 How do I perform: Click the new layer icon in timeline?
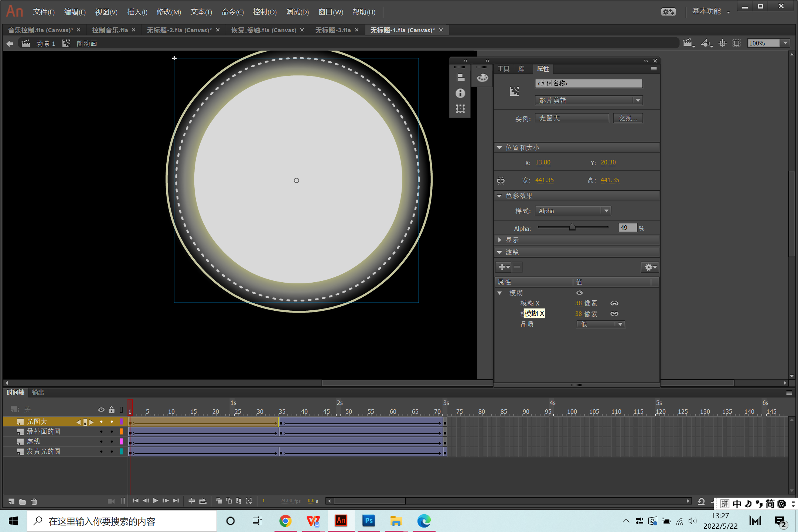click(11, 501)
